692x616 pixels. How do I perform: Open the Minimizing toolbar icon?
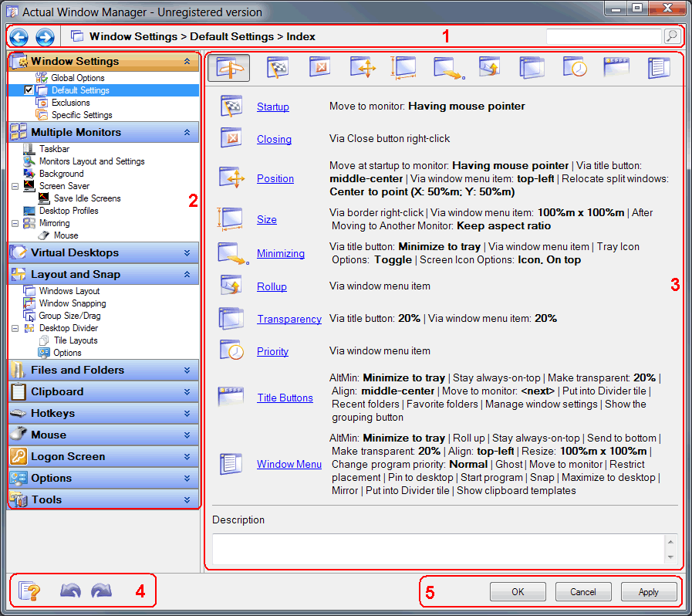[x=449, y=68]
